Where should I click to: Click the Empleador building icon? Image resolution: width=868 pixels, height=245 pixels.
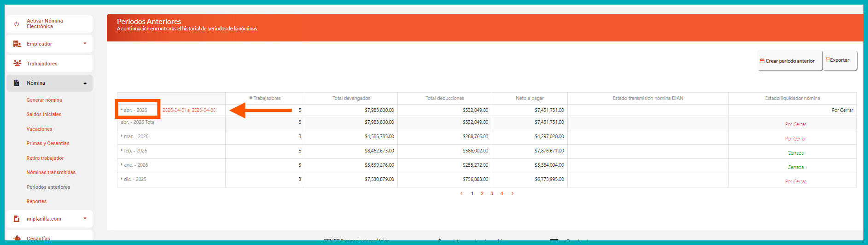pyautogui.click(x=17, y=44)
